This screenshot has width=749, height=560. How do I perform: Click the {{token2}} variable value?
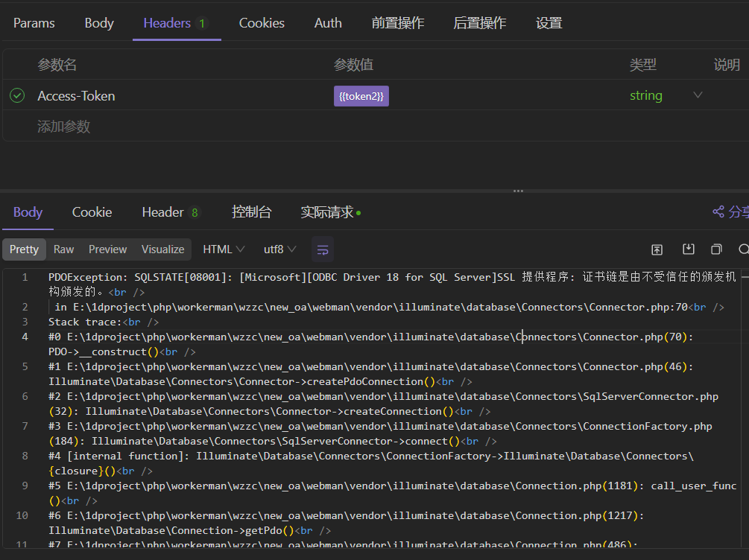point(361,96)
